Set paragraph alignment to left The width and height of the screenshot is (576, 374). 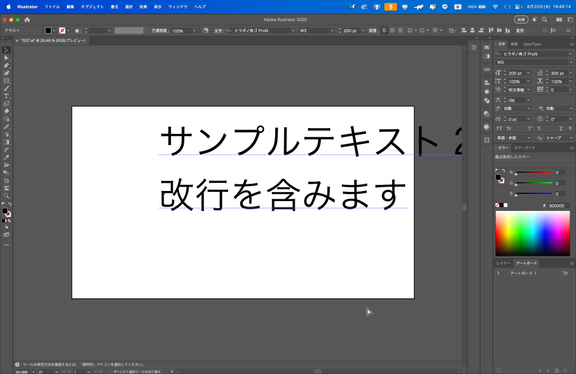(384, 30)
